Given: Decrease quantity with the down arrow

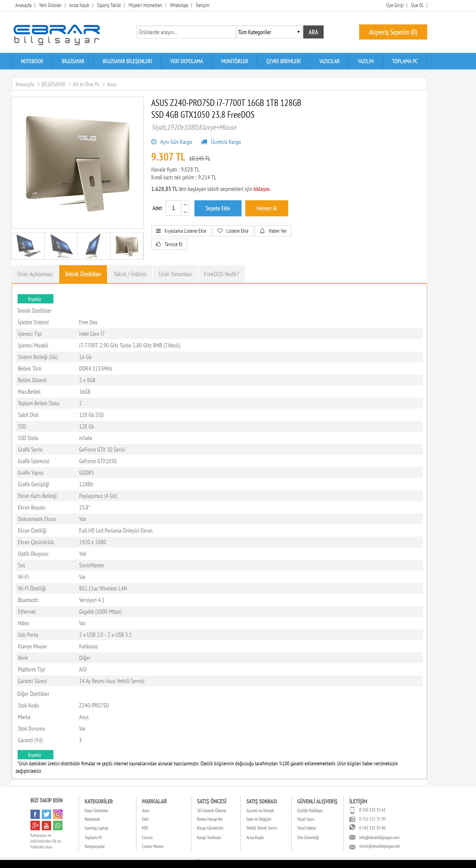Looking at the screenshot, I should click(185, 212).
